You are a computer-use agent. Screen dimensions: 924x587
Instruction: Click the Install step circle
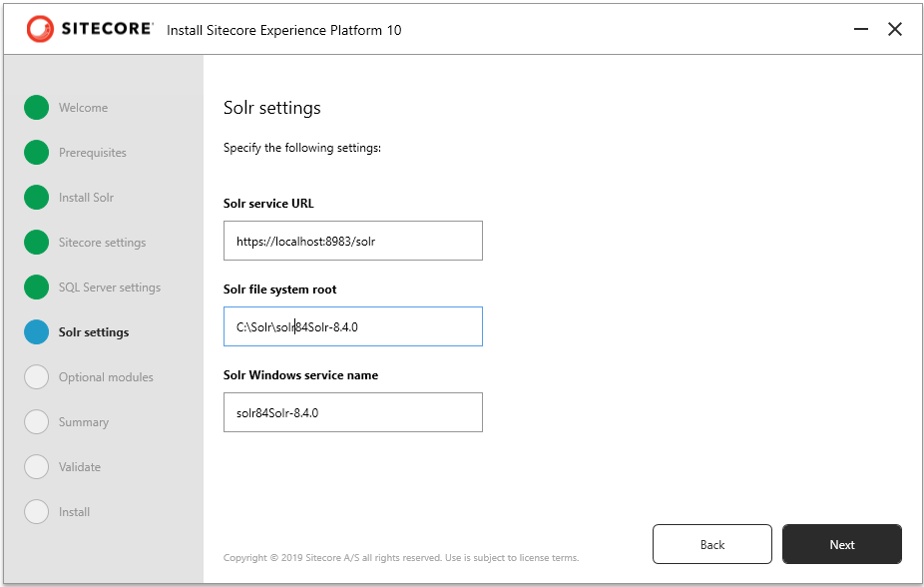coord(37,511)
